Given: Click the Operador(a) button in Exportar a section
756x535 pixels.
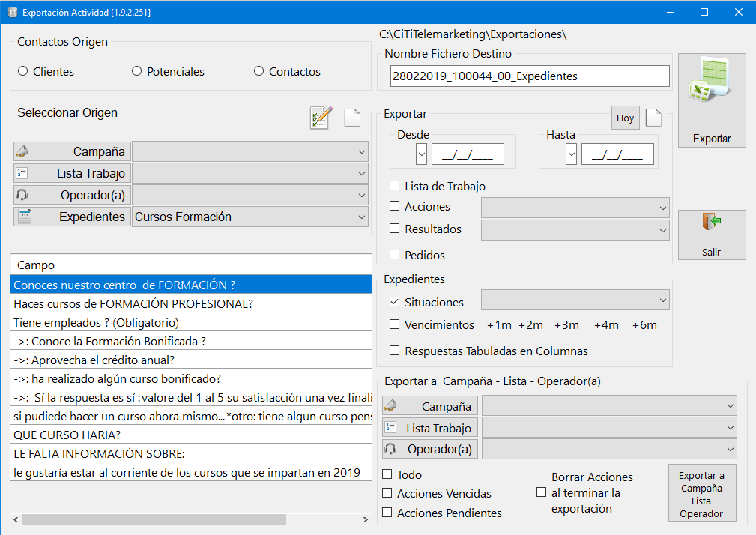Looking at the screenshot, I should pyautogui.click(x=430, y=449).
